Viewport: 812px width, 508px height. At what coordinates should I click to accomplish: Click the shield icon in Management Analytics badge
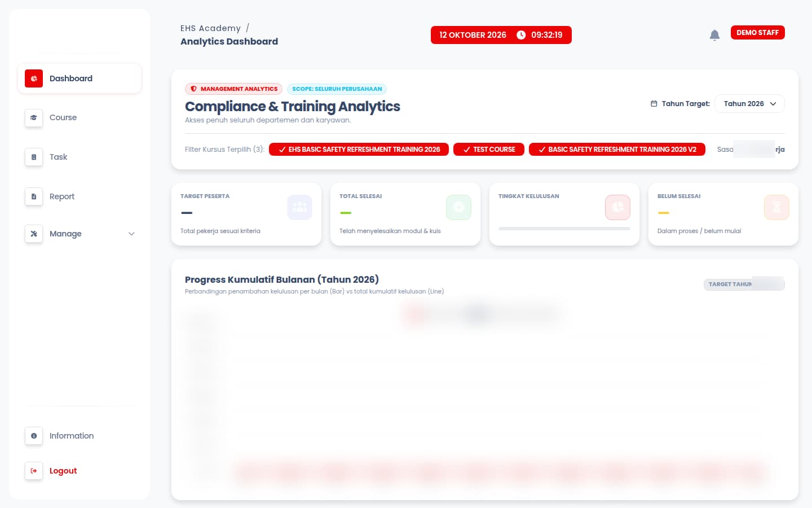pyautogui.click(x=193, y=89)
